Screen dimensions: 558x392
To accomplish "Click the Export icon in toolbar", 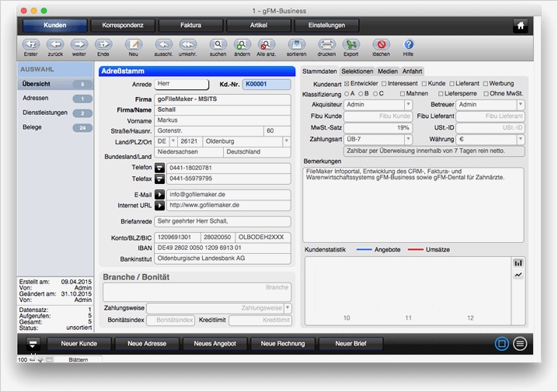I will (351, 45).
